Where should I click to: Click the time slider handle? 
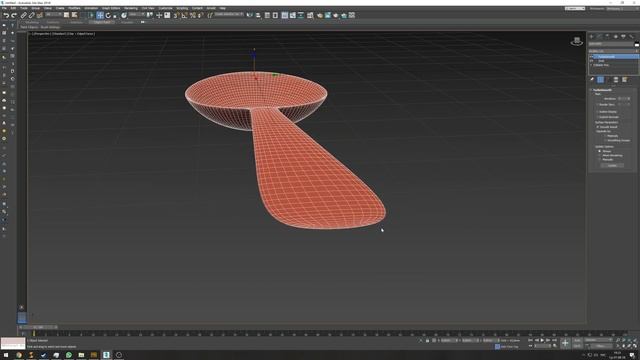click(x=39, y=327)
